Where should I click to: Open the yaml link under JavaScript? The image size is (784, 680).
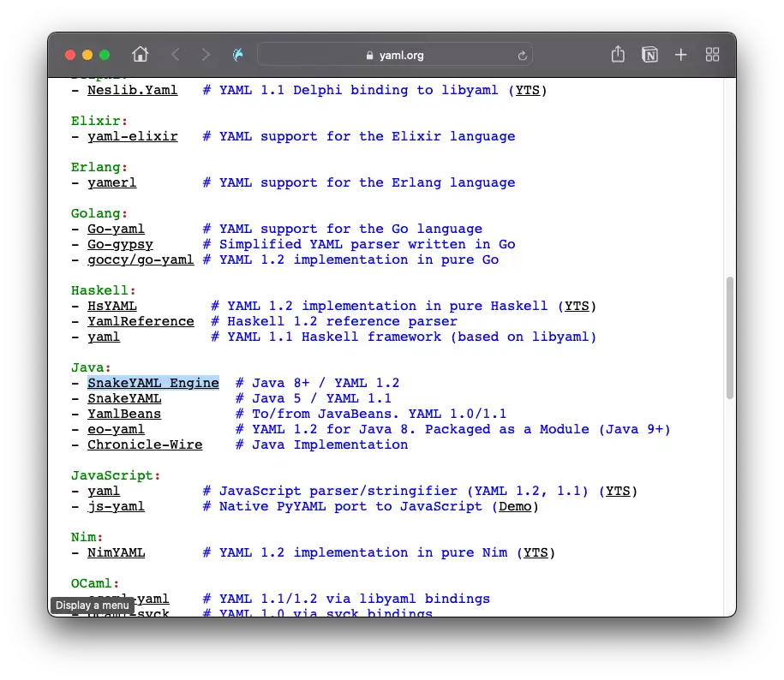pos(104,491)
